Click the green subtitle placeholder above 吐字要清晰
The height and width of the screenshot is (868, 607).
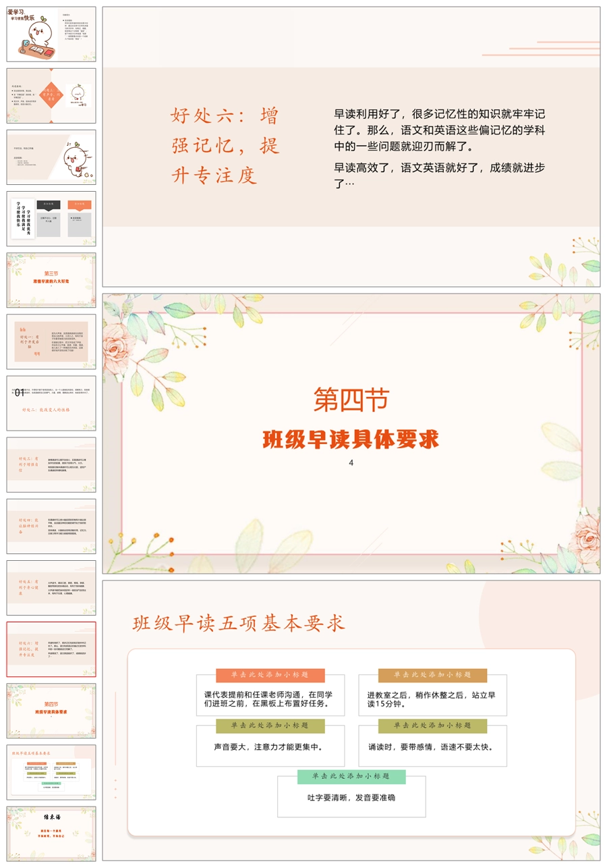click(351, 777)
